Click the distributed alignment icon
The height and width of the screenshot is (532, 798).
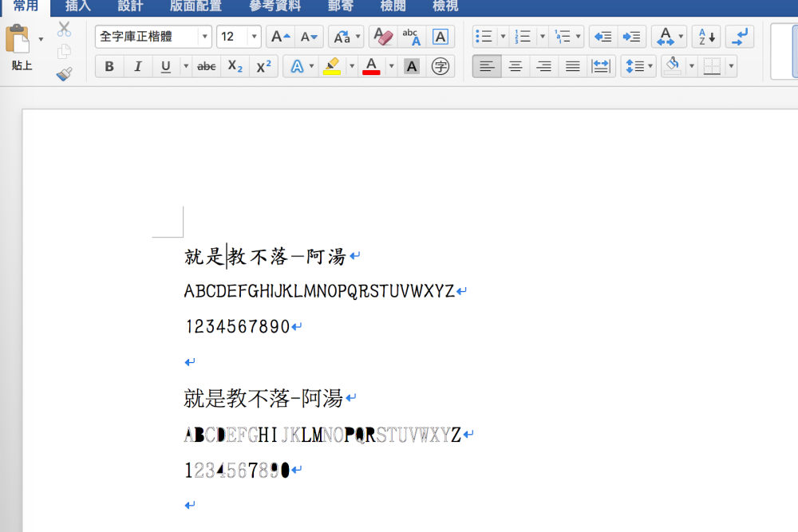point(601,66)
